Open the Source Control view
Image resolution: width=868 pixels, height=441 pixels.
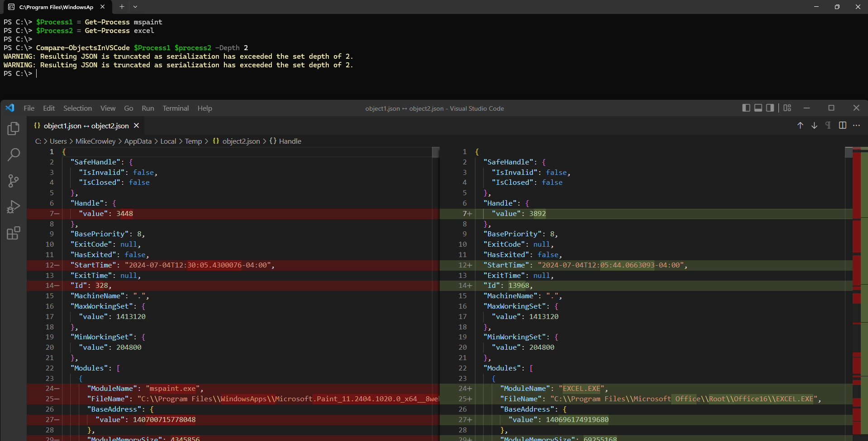pyautogui.click(x=13, y=181)
